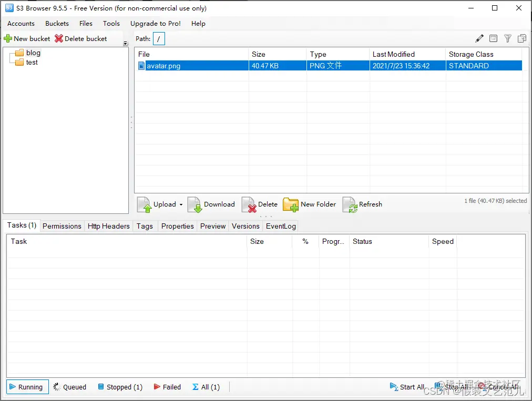Click the test bucket folder icon
The image size is (532, 401).
19,63
